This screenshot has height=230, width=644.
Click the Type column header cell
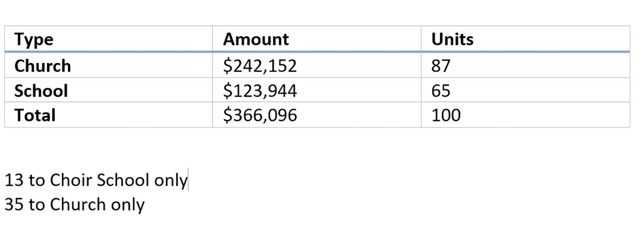click(34, 39)
